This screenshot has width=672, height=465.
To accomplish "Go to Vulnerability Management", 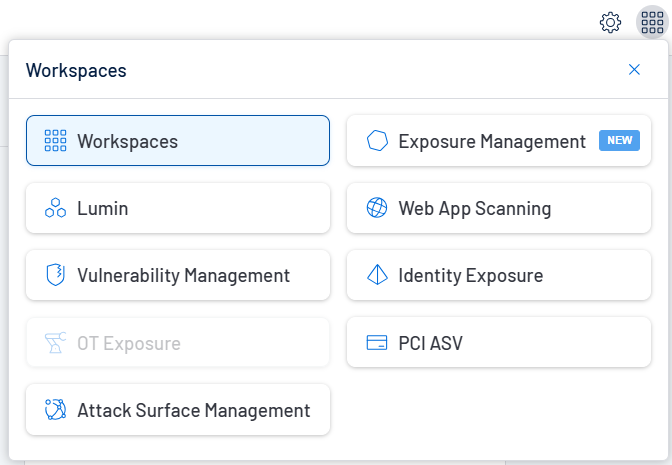I will point(183,276).
